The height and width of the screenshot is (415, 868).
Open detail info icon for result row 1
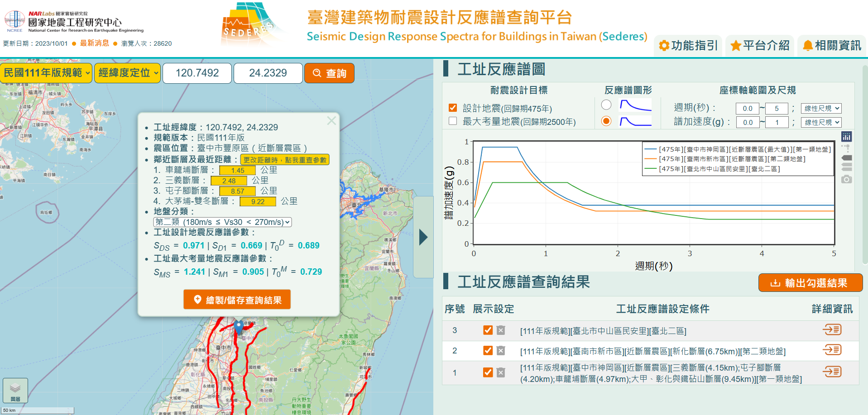832,372
